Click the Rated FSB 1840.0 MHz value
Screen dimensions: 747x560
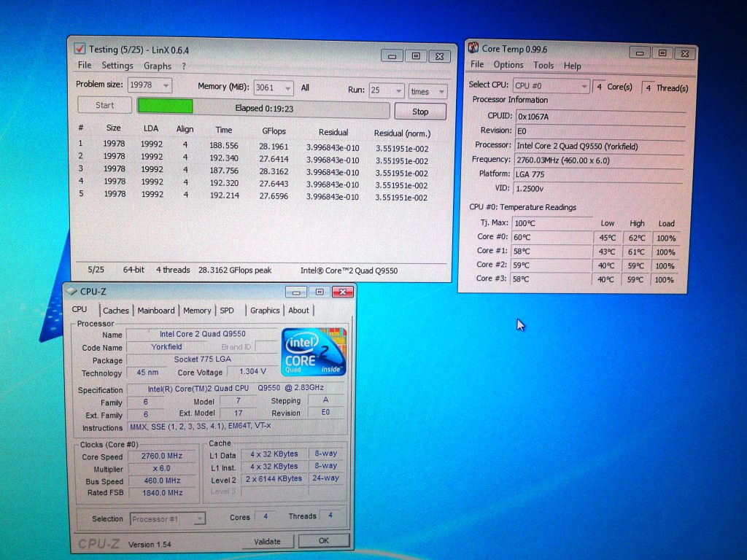[x=162, y=493]
